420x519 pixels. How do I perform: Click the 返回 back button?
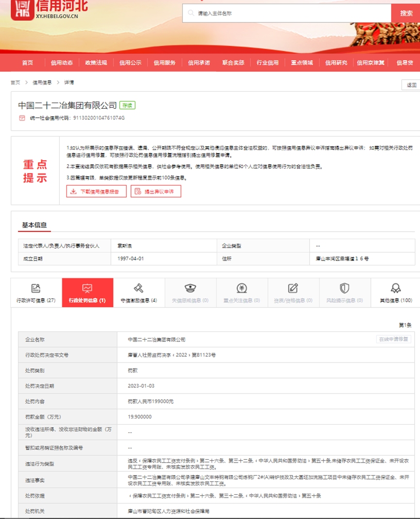click(x=411, y=85)
